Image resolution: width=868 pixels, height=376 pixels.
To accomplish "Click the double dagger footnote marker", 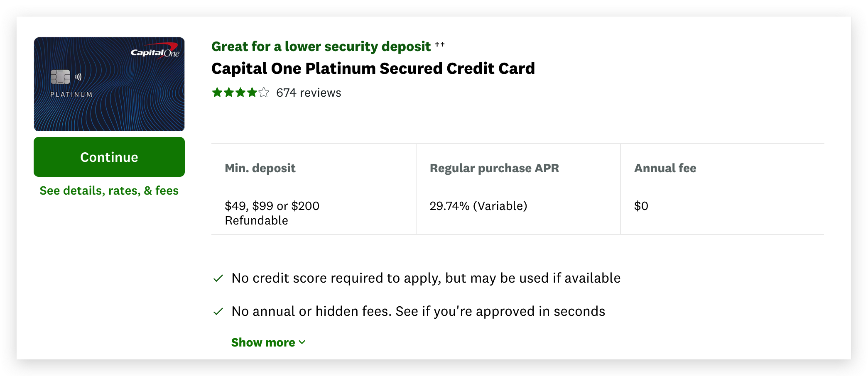I will (x=440, y=44).
